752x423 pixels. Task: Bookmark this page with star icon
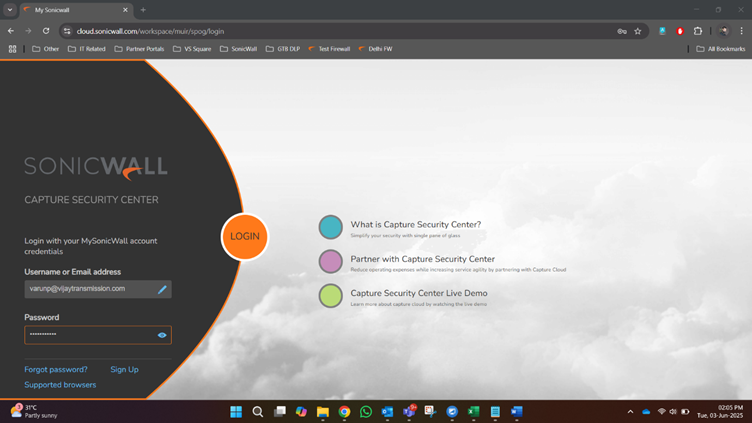click(x=637, y=31)
